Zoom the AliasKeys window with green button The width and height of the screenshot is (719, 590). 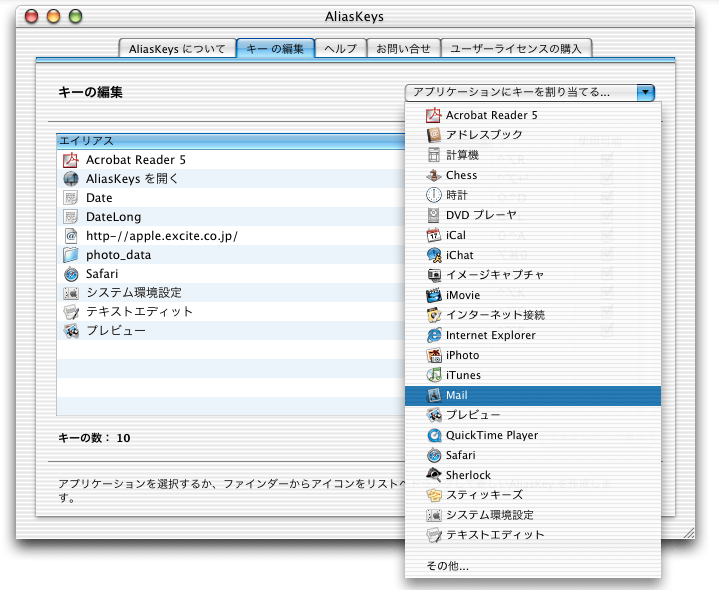[x=75, y=17]
